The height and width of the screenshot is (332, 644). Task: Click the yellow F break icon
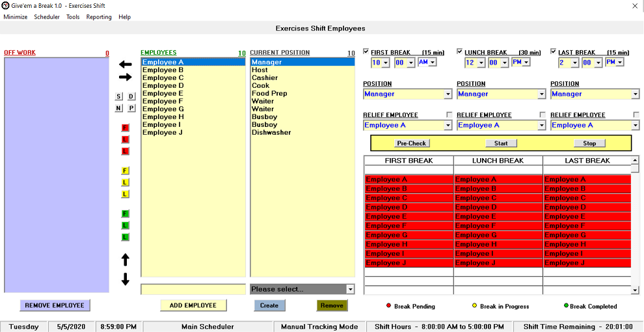[x=126, y=171]
